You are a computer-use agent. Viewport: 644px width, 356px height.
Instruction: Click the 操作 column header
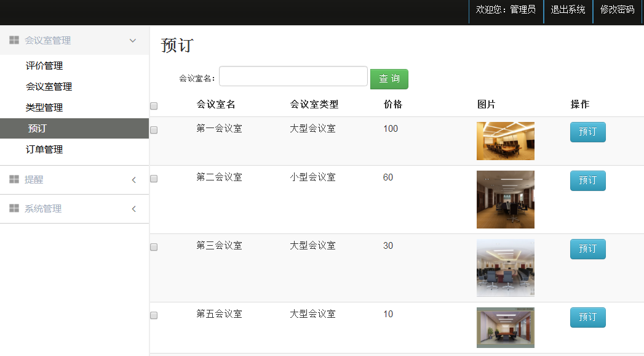580,105
